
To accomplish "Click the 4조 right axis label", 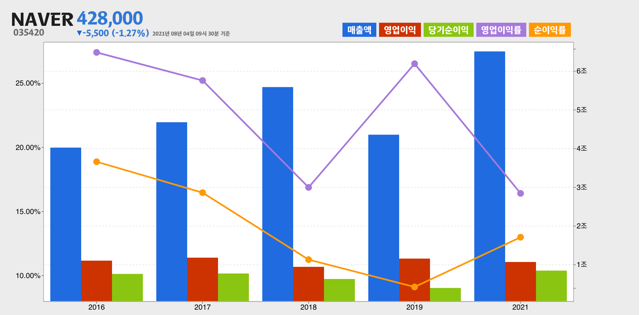I will point(582,149).
